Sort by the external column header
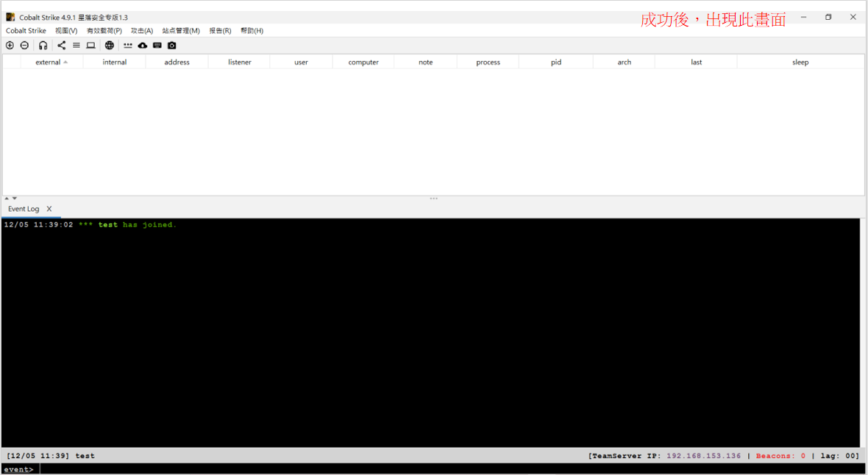 coord(51,62)
